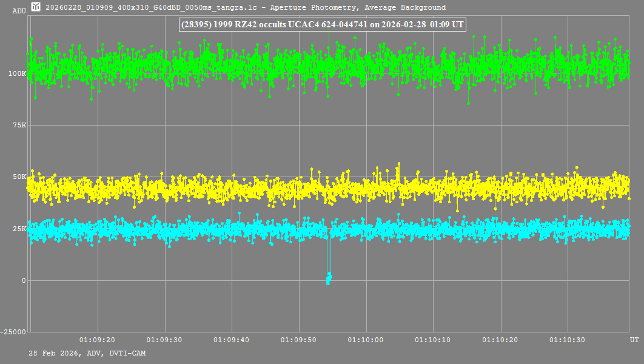
Task: Click the footer text with date and DVTI-CAM
Action: (x=87, y=353)
